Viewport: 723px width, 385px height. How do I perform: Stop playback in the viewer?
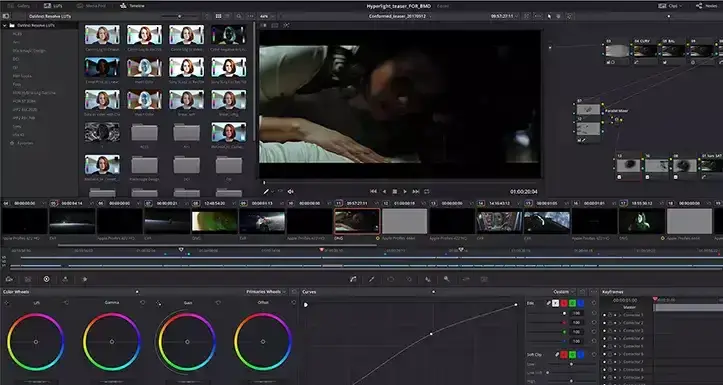click(395, 191)
